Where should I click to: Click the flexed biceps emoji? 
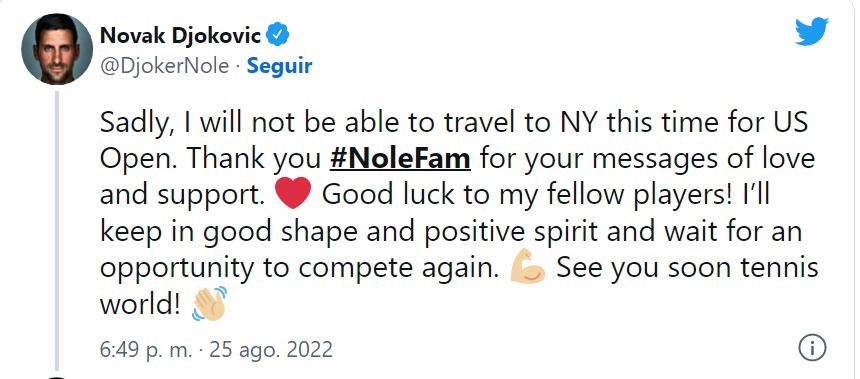(x=527, y=267)
